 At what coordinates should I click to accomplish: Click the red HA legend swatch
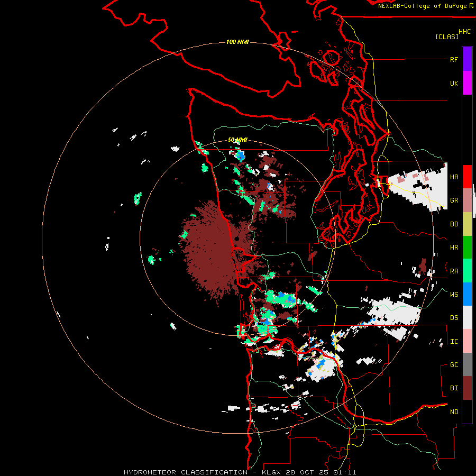tap(467, 176)
